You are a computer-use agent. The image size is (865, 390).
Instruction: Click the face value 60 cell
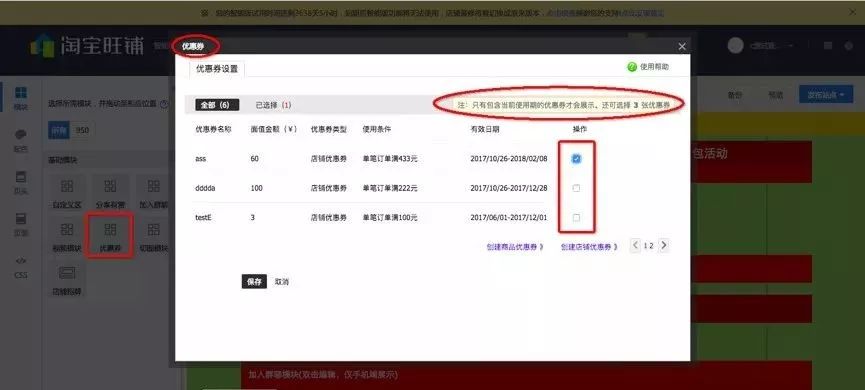point(254,158)
